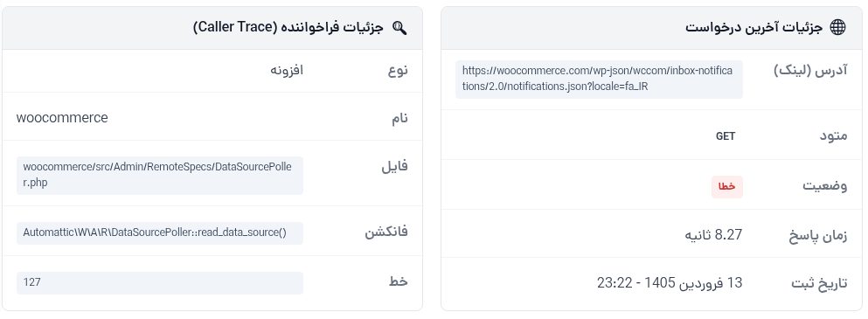Click the GET method label
This screenshot has height=319, width=868.
coord(726,136)
